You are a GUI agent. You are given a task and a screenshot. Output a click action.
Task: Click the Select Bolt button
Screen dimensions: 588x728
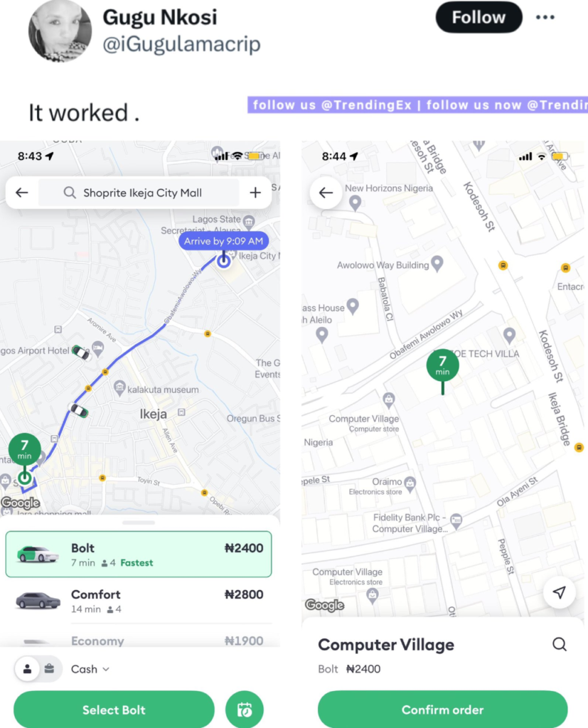click(x=114, y=710)
